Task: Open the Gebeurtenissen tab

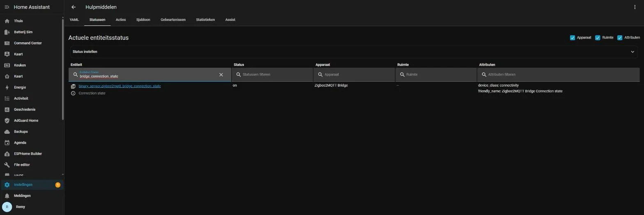Action: (173, 20)
